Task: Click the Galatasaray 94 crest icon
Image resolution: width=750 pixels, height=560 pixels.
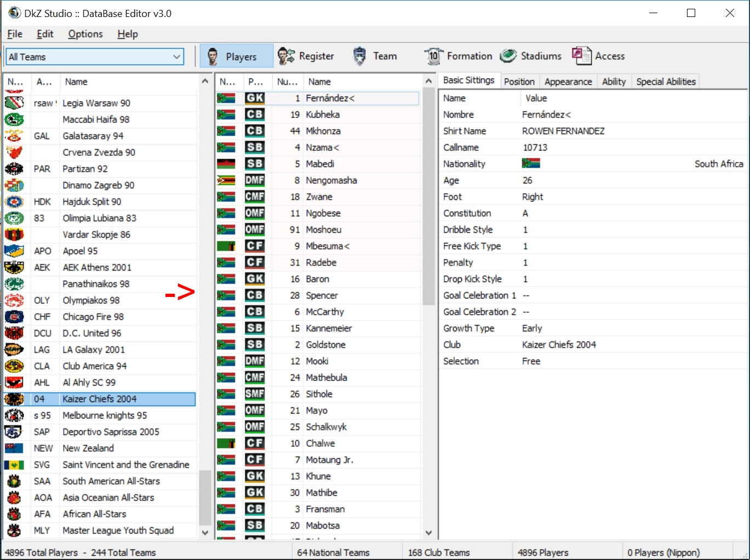Action: pyautogui.click(x=15, y=136)
